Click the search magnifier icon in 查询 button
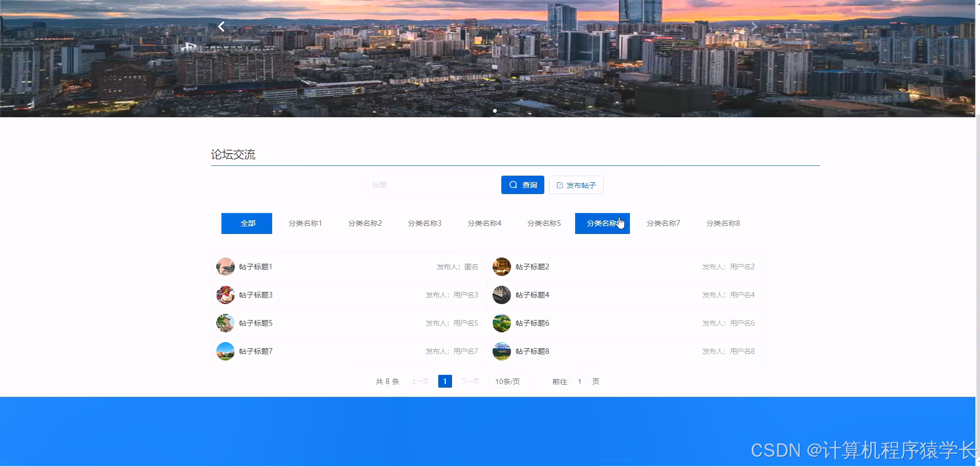The image size is (980, 467). pos(513,184)
